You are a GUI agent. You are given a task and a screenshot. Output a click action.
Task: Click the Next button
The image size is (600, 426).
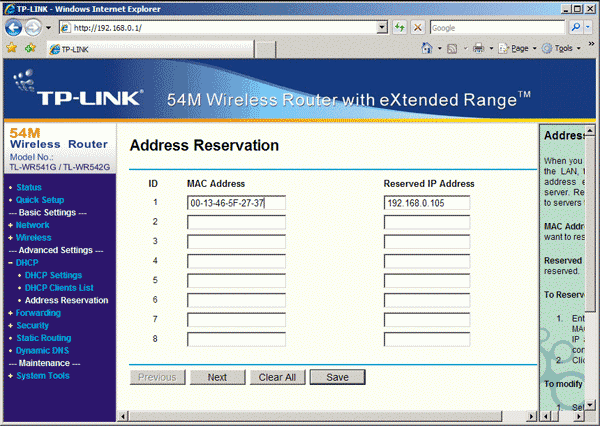point(217,377)
